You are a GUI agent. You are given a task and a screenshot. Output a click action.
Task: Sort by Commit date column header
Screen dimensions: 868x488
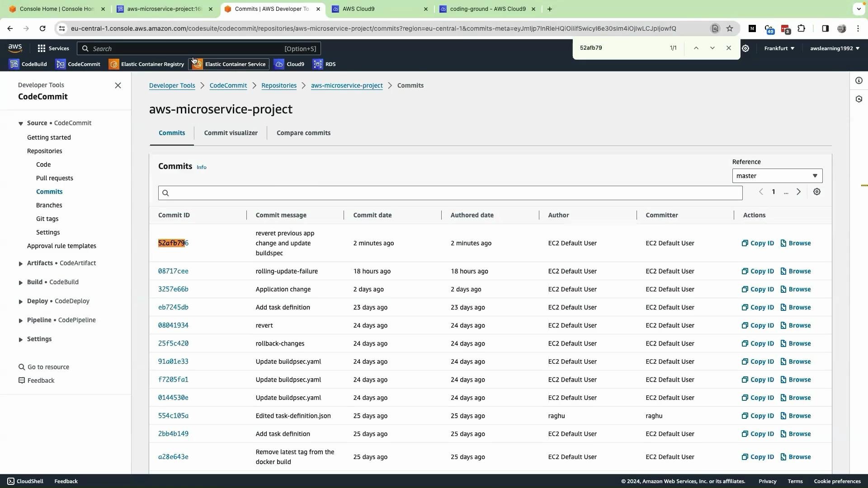[x=373, y=215]
